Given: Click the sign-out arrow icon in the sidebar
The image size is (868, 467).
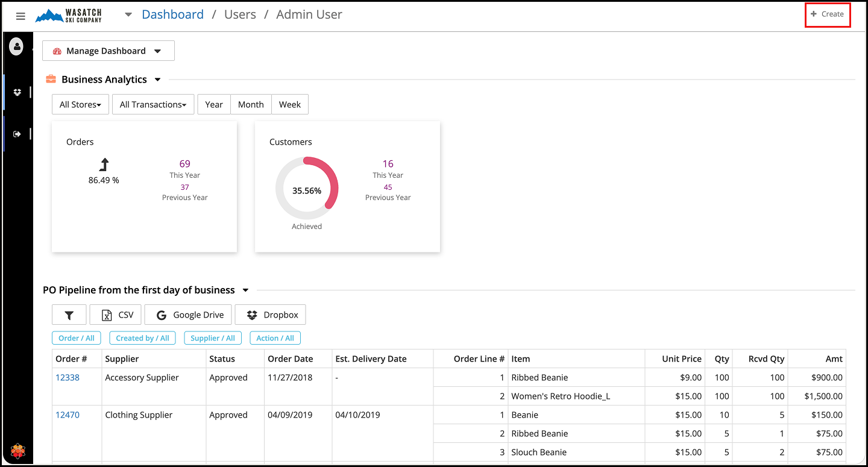Looking at the screenshot, I should [17, 134].
